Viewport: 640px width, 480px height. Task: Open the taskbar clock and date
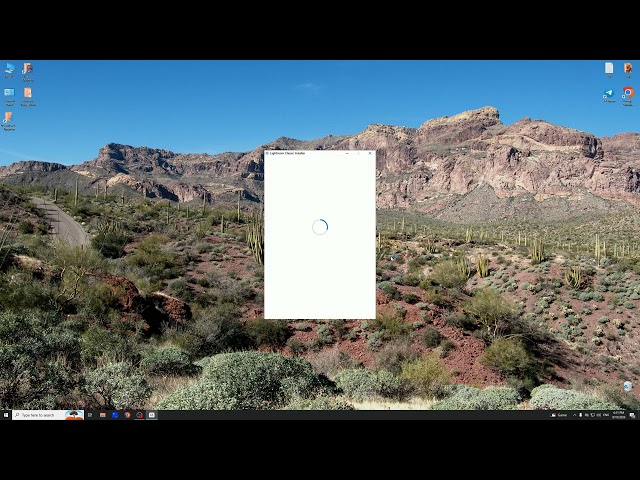618,415
